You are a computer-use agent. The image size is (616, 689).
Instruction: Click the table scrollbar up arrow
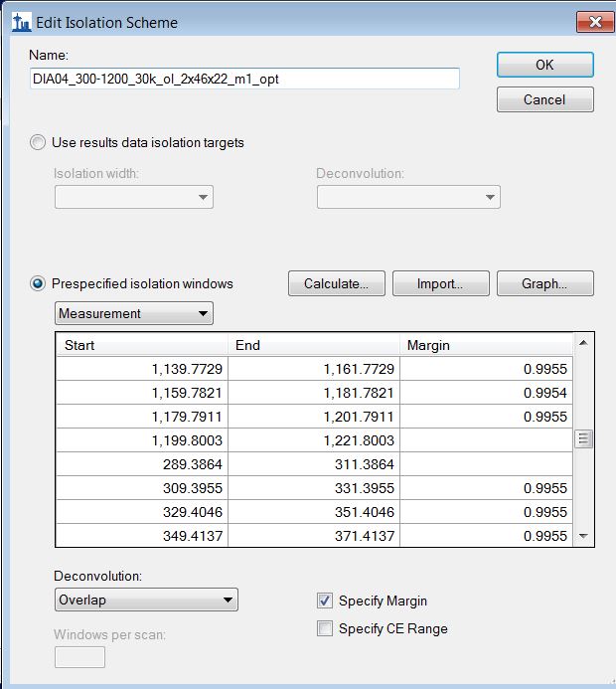583,343
